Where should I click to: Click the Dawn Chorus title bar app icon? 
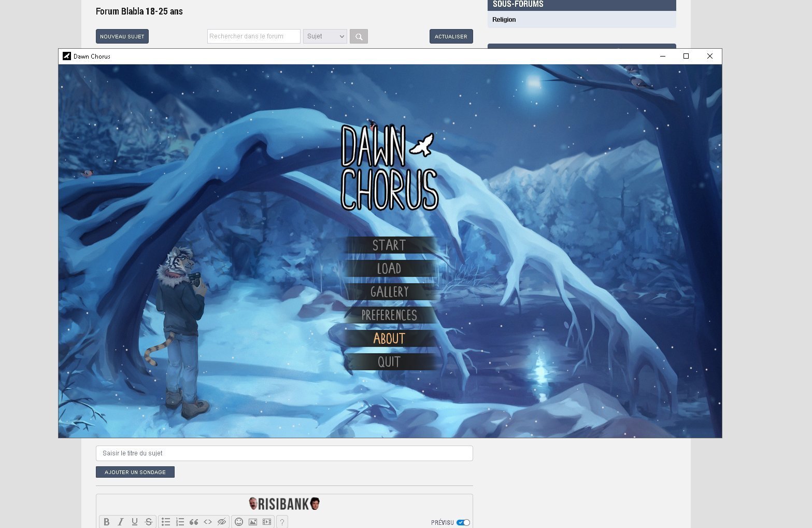pos(66,56)
